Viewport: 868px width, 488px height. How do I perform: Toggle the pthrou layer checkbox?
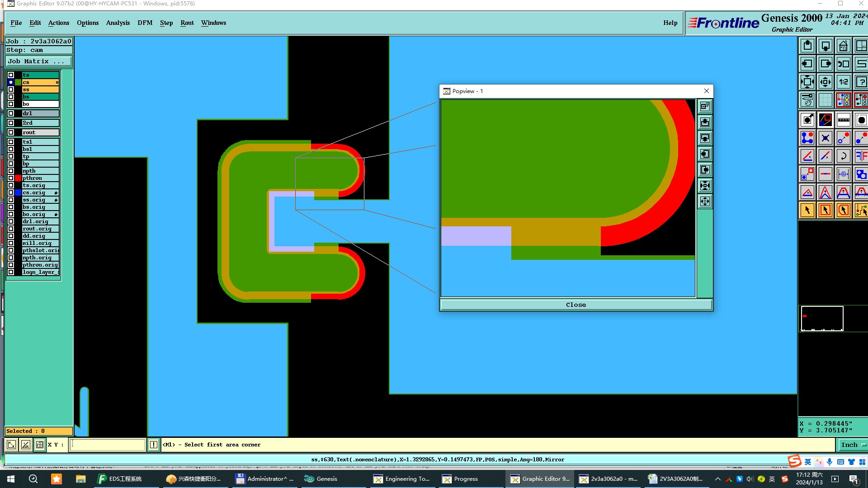pos(11,178)
